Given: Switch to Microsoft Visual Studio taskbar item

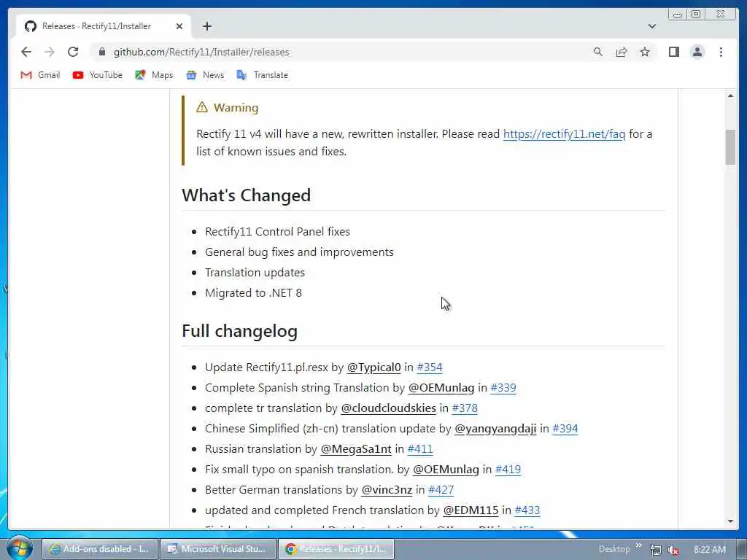Looking at the screenshot, I should click(x=217, y=549).
